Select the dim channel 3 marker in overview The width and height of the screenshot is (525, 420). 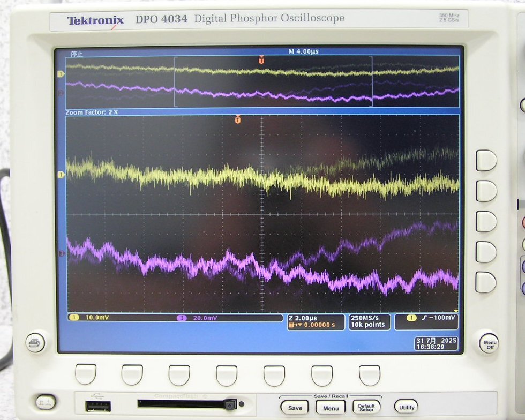61,93
